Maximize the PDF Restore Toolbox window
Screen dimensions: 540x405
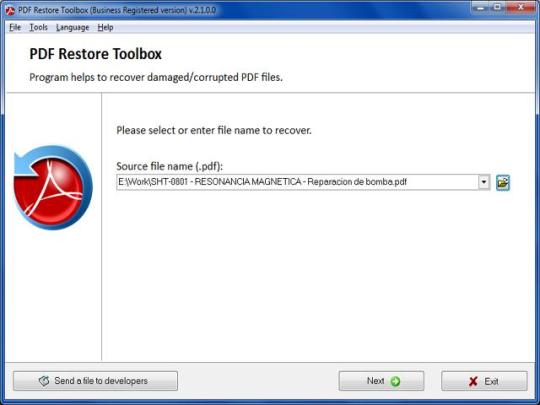pos(498,7)
